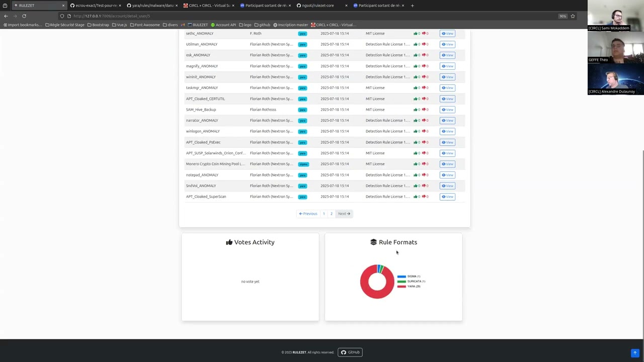
Task: Open View for APT_Cloaked_SuperScan
Action: tap(447, 197)
